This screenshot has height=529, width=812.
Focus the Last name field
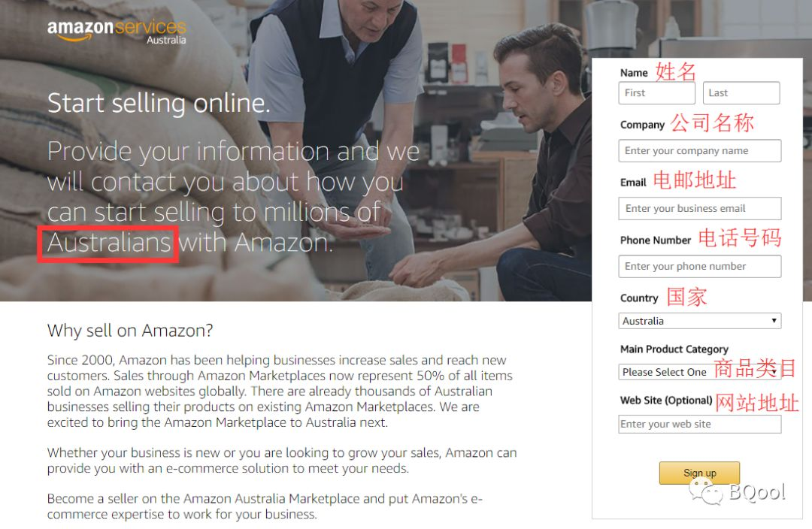pos(741,93)
